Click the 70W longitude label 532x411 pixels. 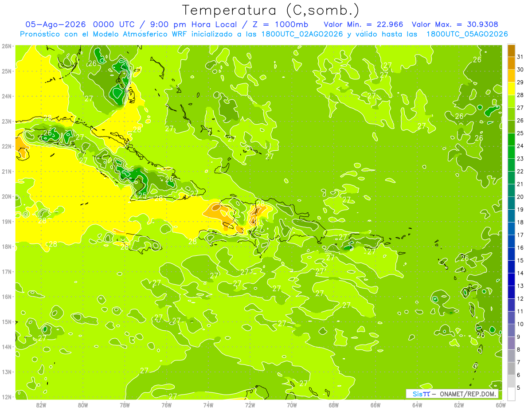click(x=292, y=405)
